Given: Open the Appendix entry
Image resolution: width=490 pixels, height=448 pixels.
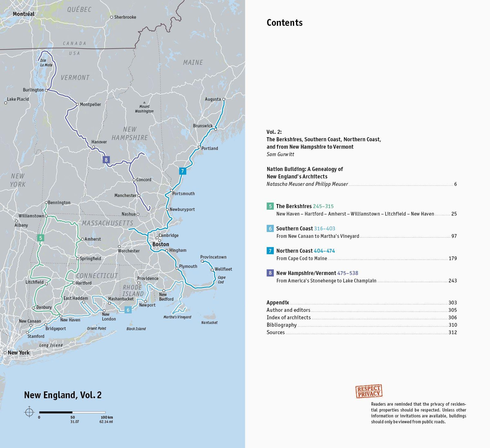Looking at the screenshot, I should point(278,302).
